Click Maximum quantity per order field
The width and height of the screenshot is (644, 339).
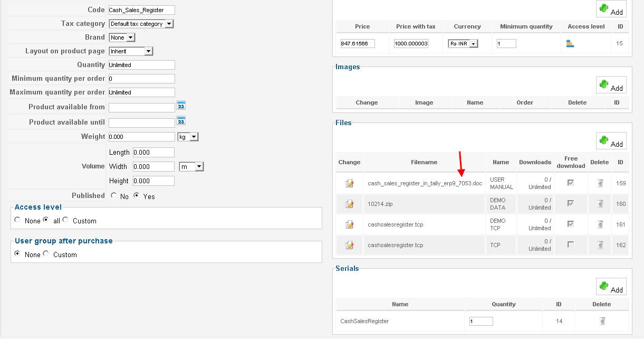pyautogui.click(x=141, y=92)
